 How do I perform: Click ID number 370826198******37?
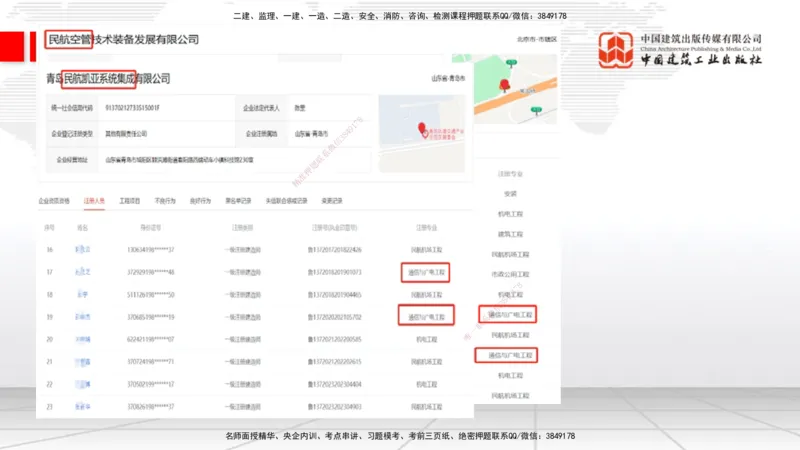point(151,407)
